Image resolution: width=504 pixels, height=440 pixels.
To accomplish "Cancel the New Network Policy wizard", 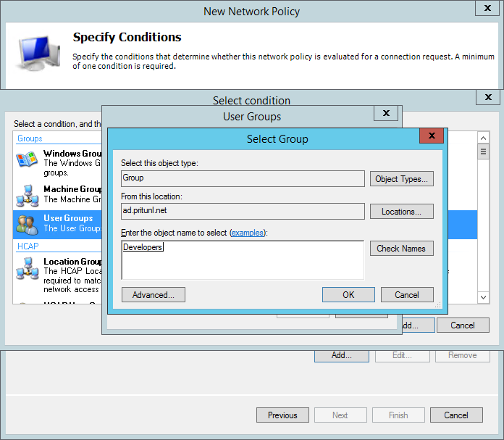I will point(456,415).
